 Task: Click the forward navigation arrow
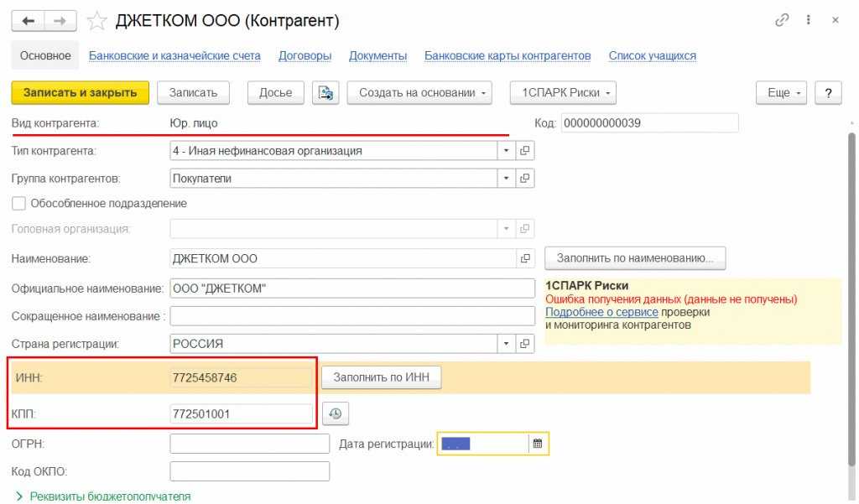click(60, 20)
